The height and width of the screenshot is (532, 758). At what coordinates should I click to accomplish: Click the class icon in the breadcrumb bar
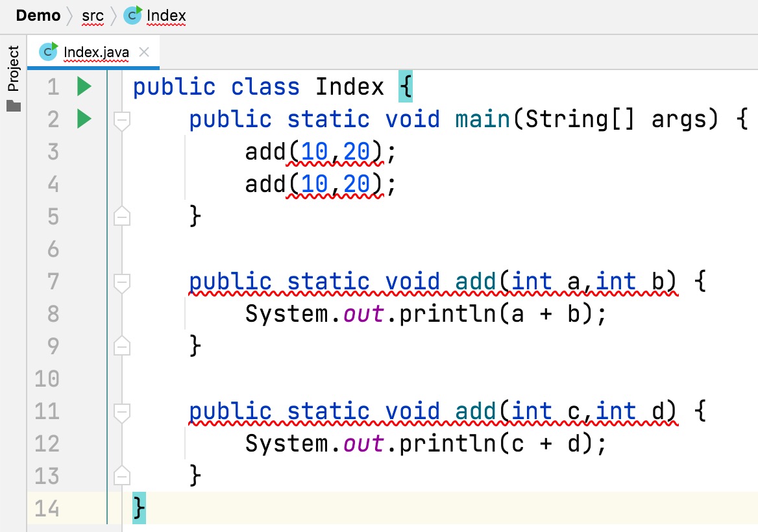point(132,16)
